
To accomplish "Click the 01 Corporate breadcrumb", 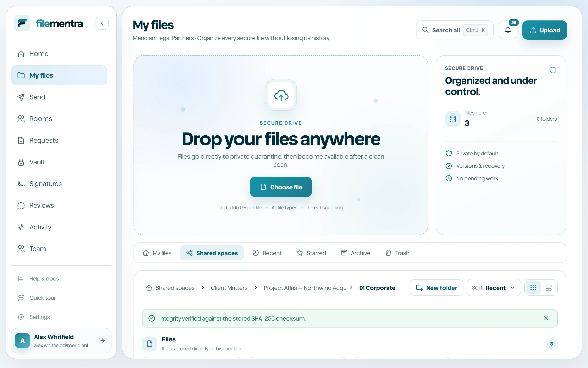I will 377,288.
